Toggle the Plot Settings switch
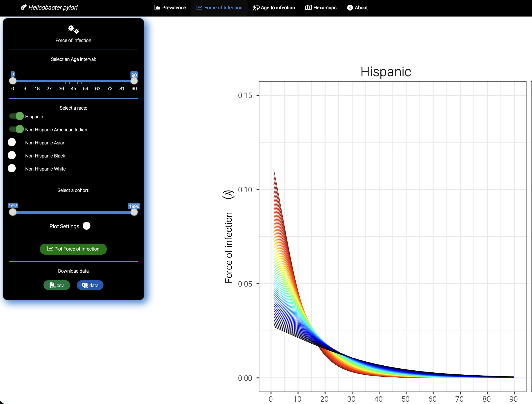The height and width of the screenshot is (404, 532). click(x=86, y=226)
